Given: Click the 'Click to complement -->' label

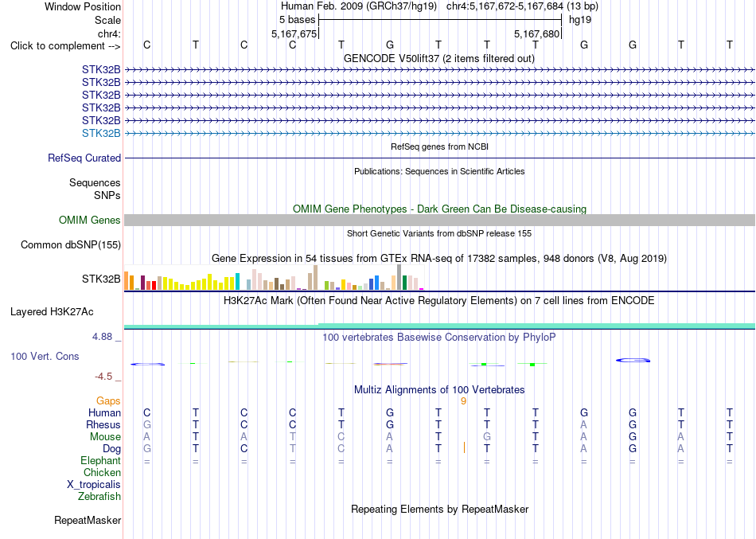Looking at the screenshot, I should tap(65, 46).
